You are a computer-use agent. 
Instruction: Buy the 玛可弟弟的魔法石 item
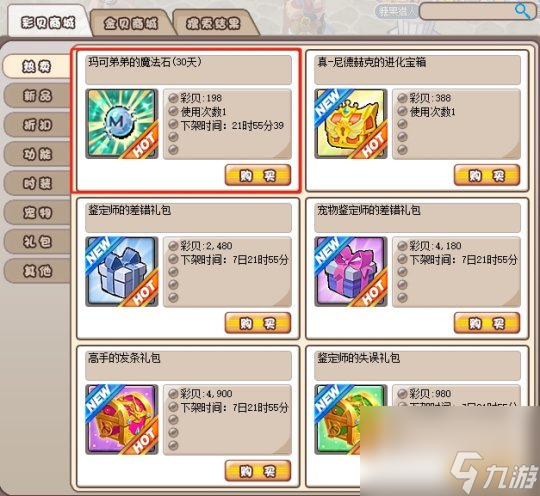point(258,175)
